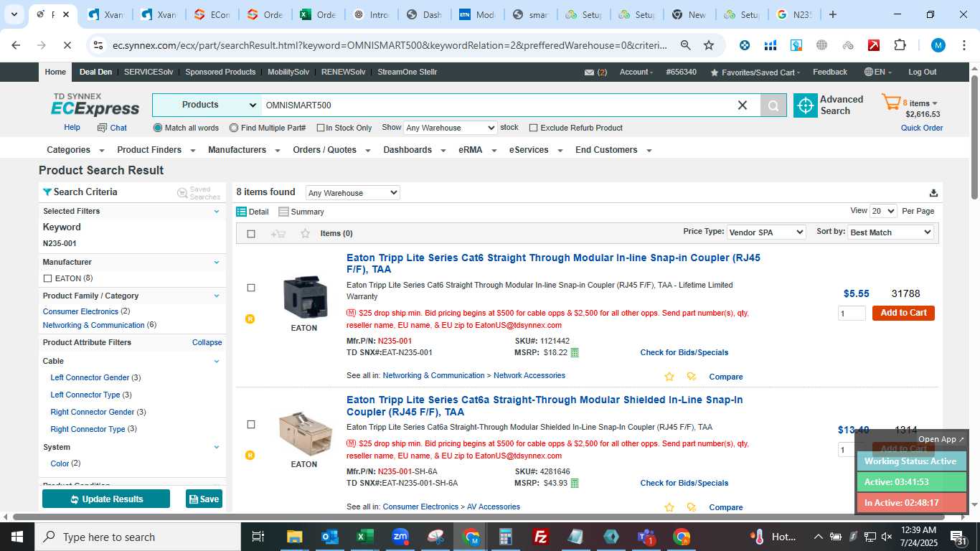This screenshot has height=551, width=980.
Task: Add selected items to favorites star
Action: point(305,234)
